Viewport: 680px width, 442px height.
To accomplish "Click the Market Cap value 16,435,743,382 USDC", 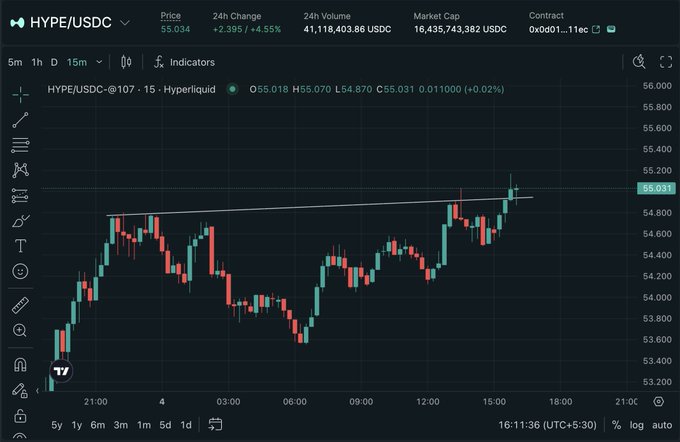I will pyautogui.click(x=460, y=29).
